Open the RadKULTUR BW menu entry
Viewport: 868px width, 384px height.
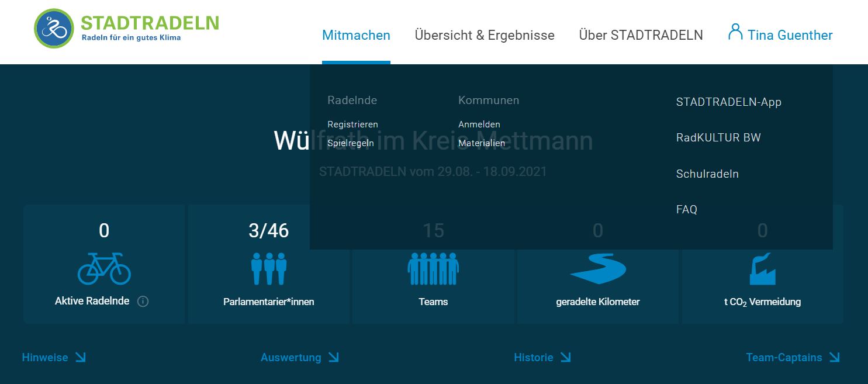click(x=718, y=138)
